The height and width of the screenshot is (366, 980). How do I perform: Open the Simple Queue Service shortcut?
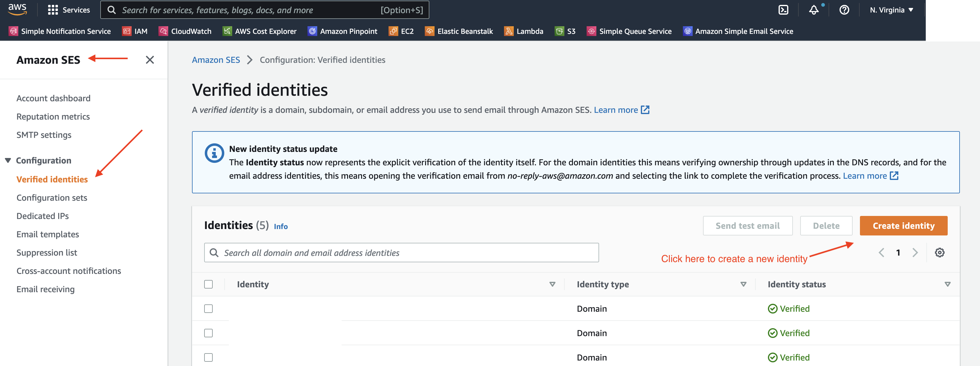pos(629,31)
